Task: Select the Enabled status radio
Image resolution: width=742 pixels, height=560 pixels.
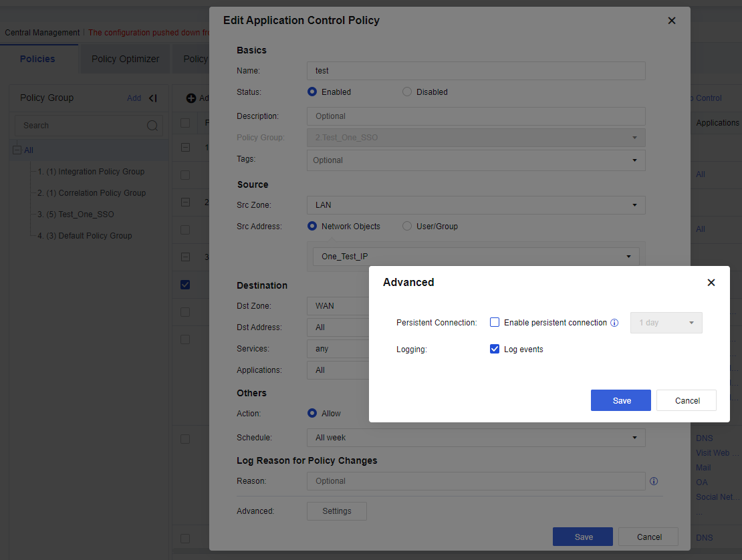Action: pos(312,92)
